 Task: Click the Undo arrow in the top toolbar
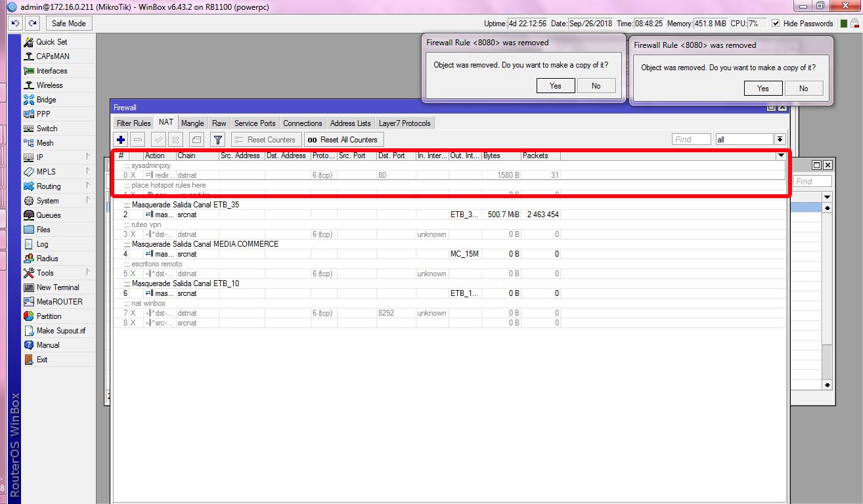pyautogui.click(x=16, y=24)
